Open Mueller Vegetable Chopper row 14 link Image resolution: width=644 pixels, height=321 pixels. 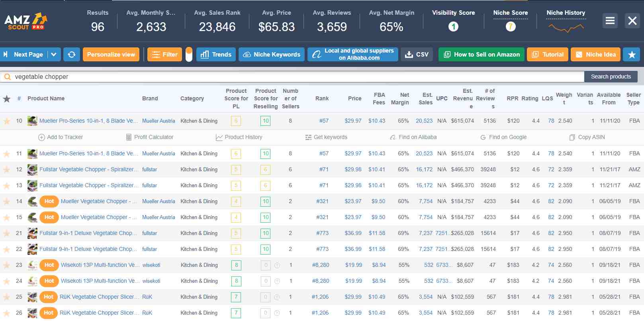click(x=99, y=202)
